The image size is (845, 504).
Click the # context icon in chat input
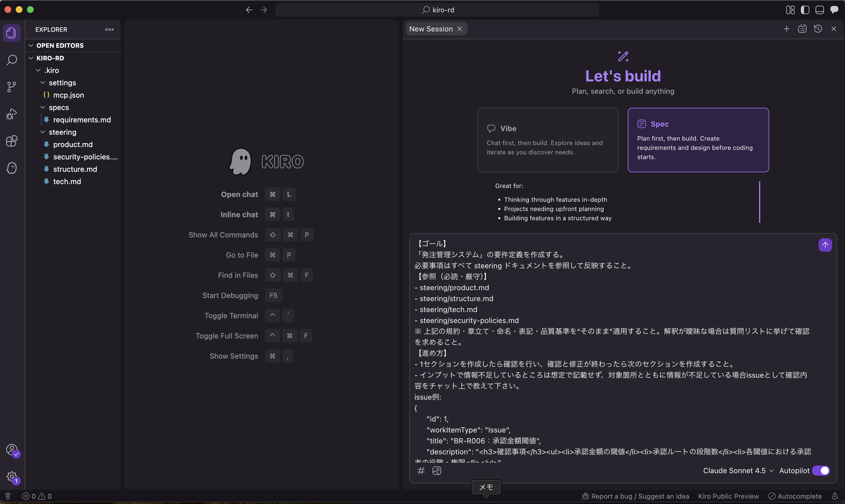coord(421,471)
